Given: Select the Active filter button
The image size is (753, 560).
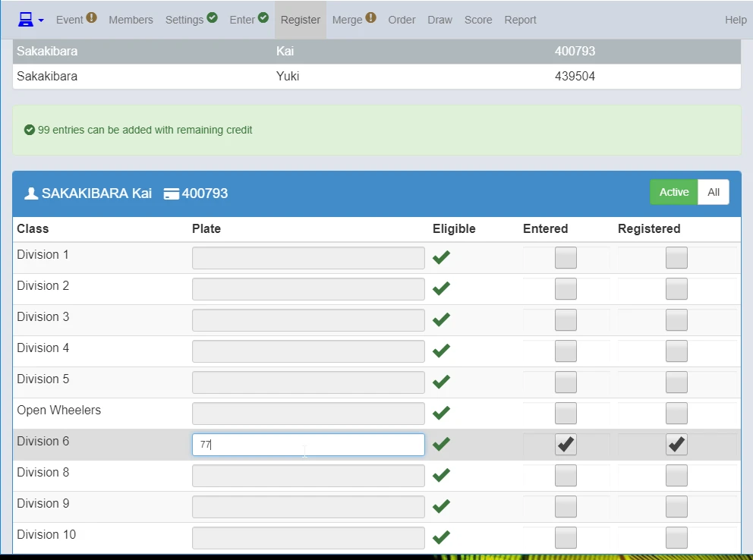Looking at the screenshot, I should (674, 192).
